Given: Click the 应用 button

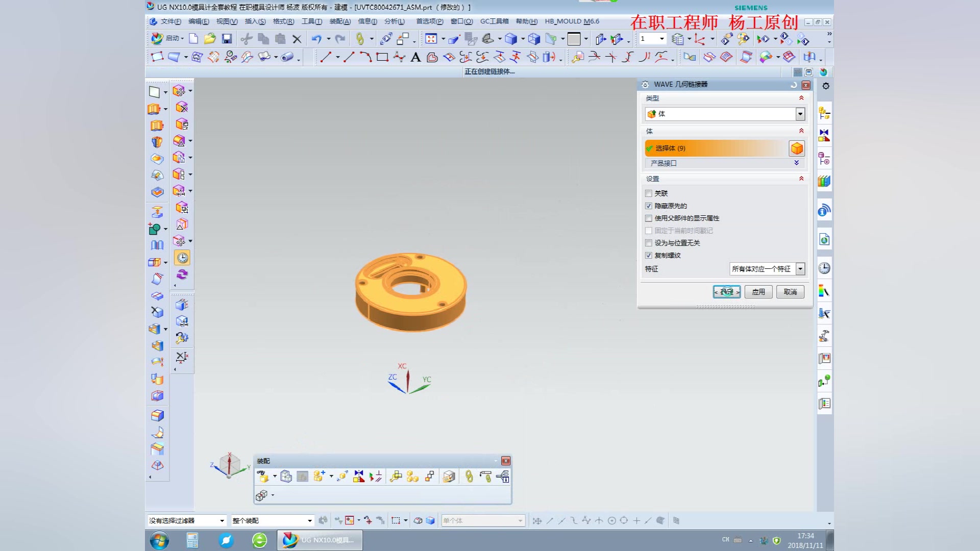Looking at the screenshot, I should (758, 292).
